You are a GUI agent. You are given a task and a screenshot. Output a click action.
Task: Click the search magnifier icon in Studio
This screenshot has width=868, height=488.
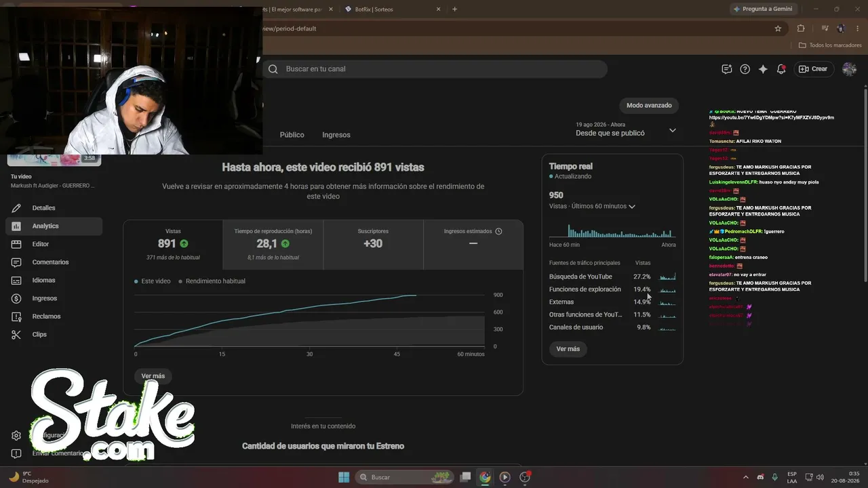click(x=273, y=69)
